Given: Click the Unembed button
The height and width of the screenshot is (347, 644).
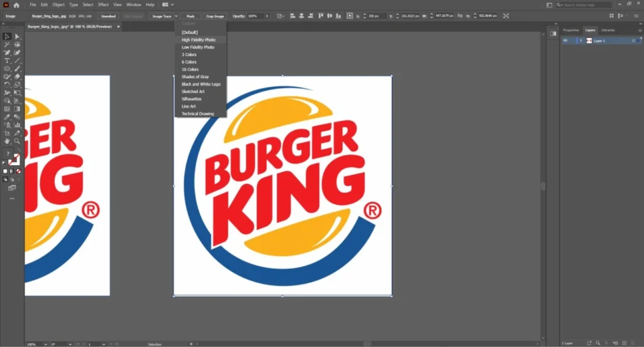Looking at the screenshot, I should 108,16.
